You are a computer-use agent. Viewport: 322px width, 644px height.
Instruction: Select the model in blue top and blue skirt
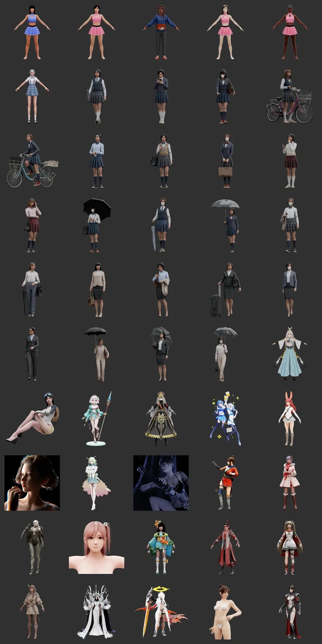pos(32,32)
